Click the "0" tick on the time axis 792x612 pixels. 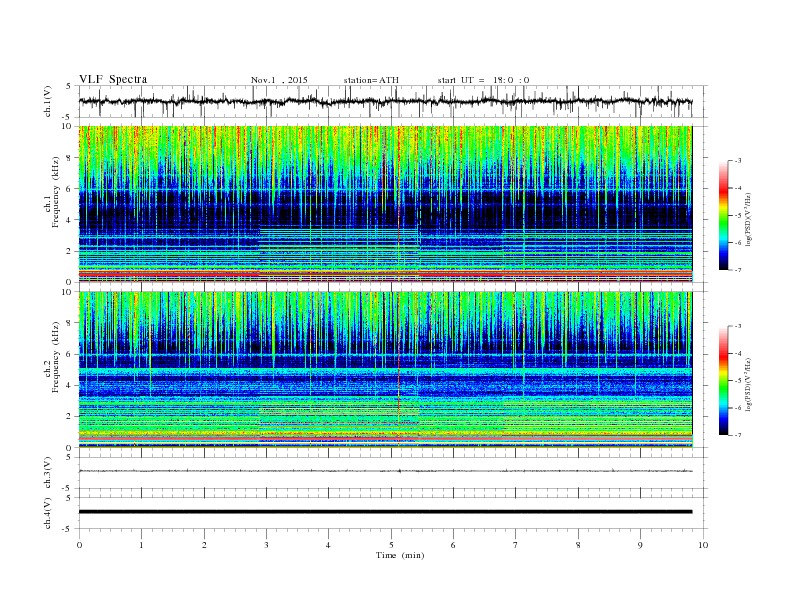(79, 545)
